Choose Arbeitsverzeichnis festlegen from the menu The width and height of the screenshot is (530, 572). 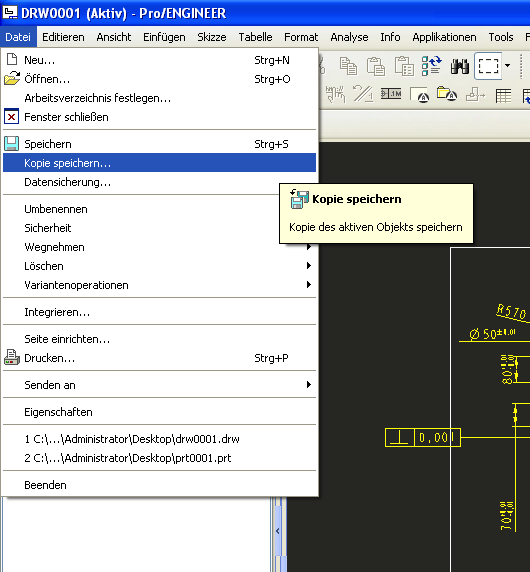pyautogui.click(x=159, y=98)
